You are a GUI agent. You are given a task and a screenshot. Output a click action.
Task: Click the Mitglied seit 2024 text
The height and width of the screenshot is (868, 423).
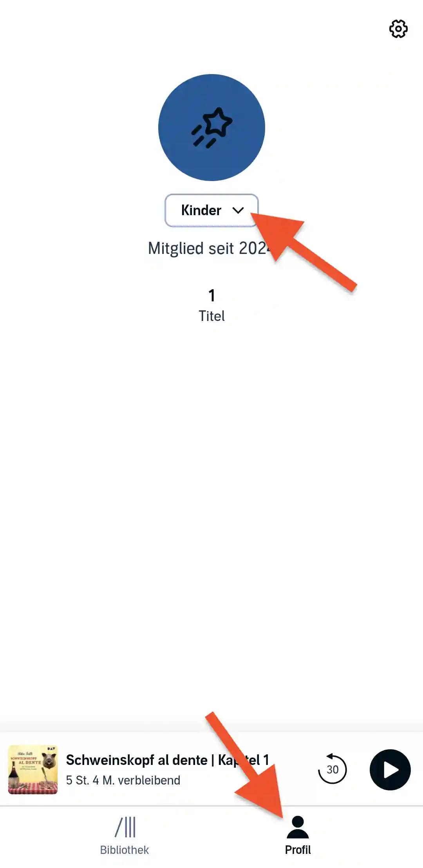coord(210,248)
